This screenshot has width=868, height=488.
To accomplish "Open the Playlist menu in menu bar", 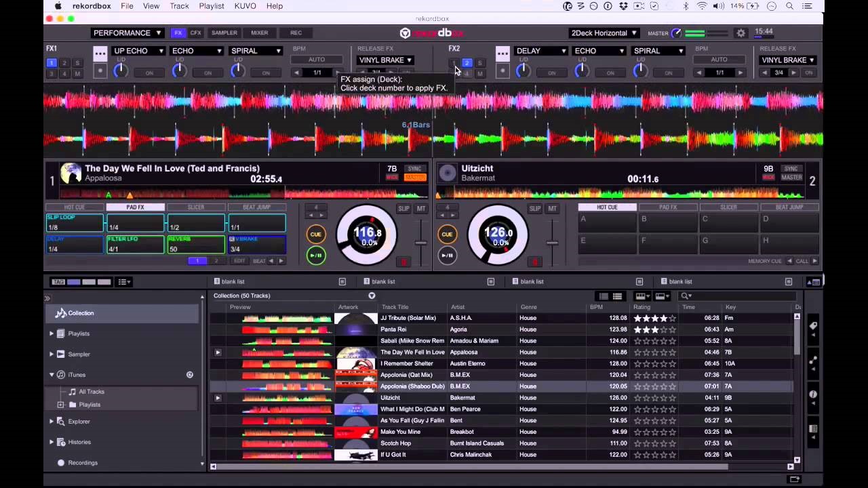I will [x=211, y=6].
